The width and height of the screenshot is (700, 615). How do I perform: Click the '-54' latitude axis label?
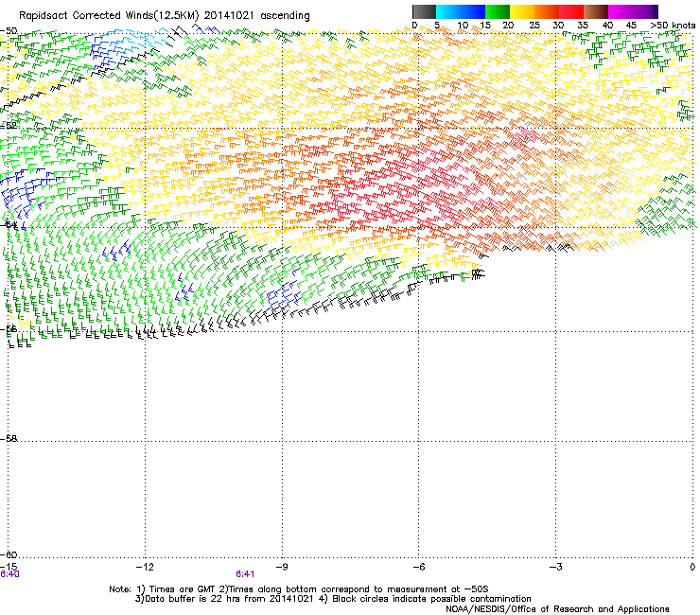9,224
